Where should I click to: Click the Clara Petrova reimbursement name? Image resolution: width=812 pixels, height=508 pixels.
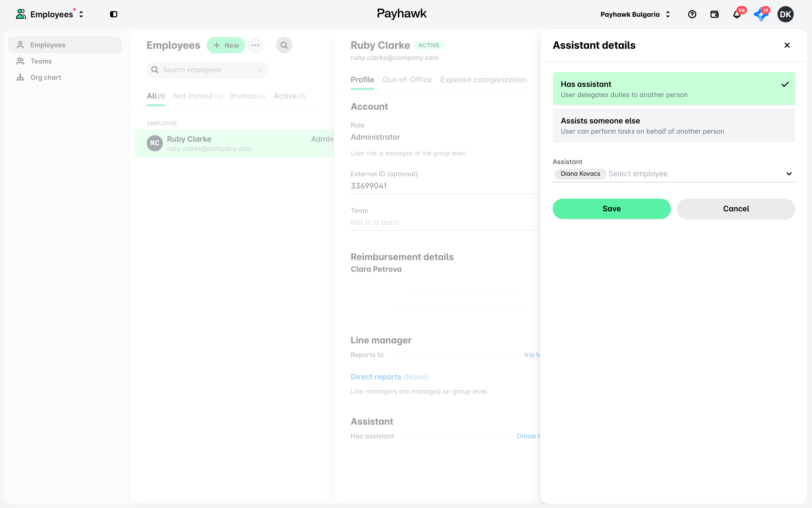[376, 269]
